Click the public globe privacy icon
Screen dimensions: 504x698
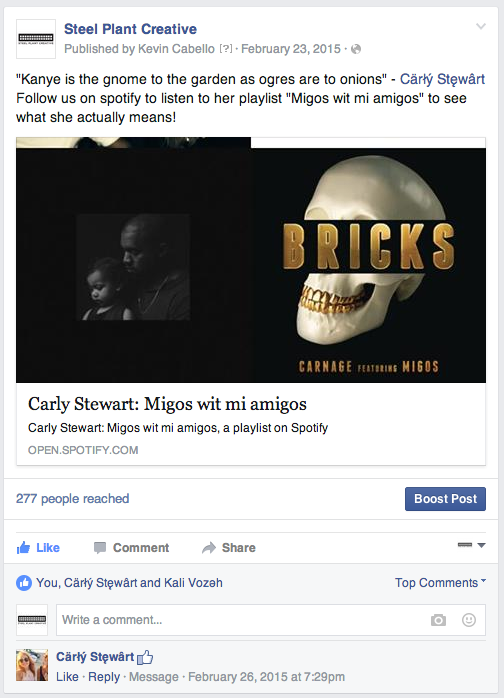tap(356, 49)
